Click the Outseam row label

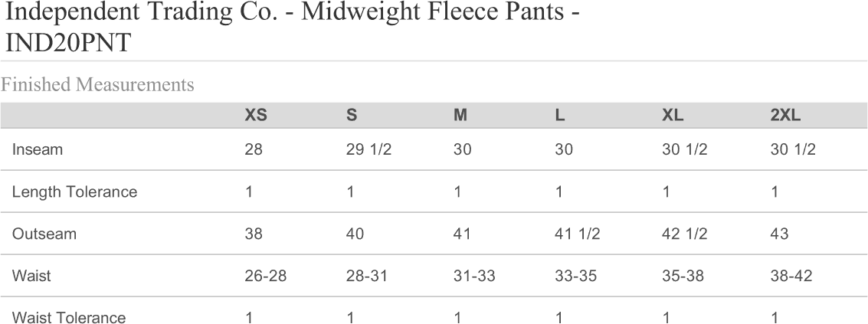point(44,234)
